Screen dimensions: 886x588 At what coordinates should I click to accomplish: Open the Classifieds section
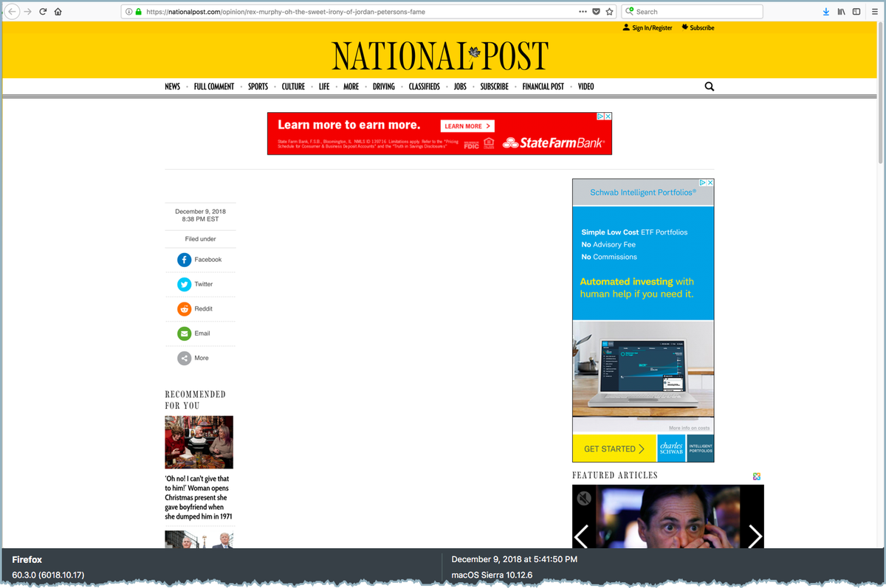coord(425,86)
